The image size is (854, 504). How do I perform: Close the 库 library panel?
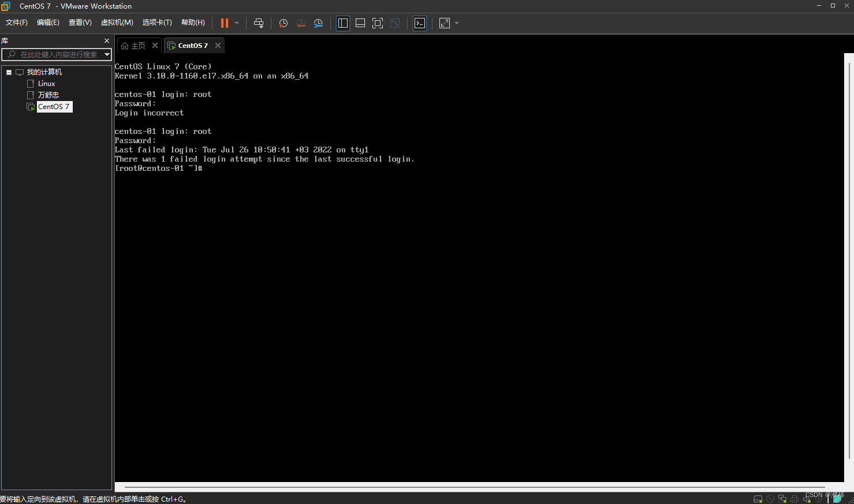(107, 41)
